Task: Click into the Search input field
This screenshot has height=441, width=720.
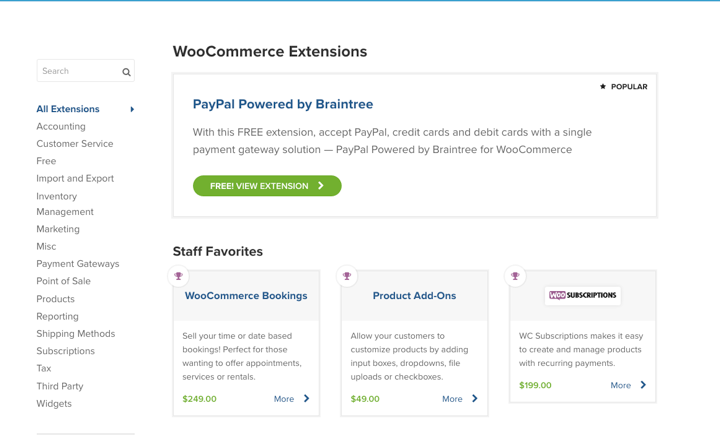Action: [76, 72]
